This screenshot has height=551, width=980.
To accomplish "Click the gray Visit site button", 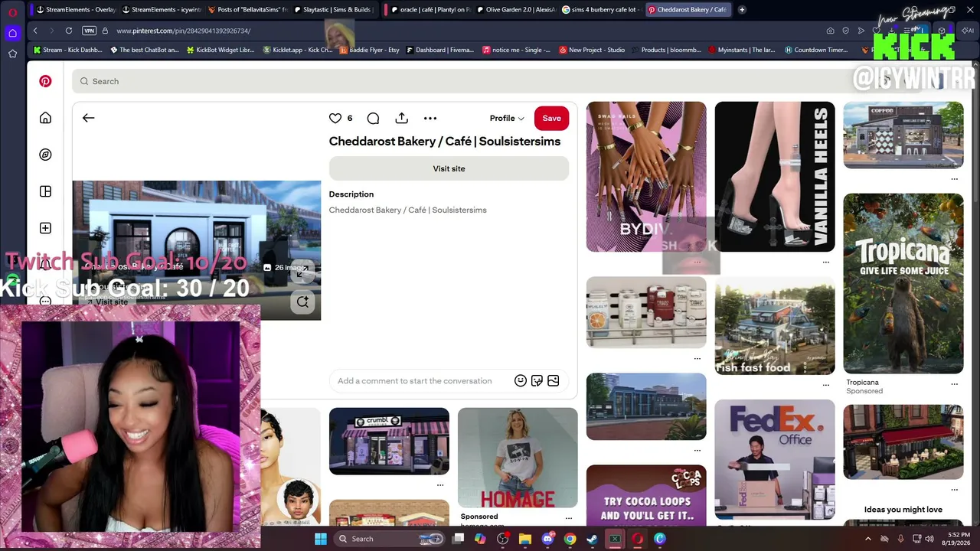I will pyautogui.click(x=449, y=168).
